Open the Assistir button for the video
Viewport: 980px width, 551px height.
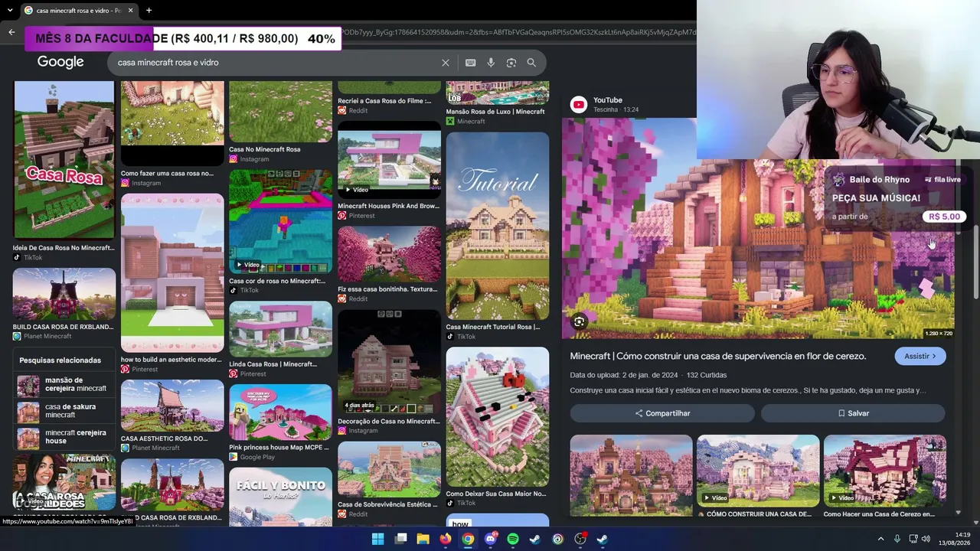(x=920, y=356)
